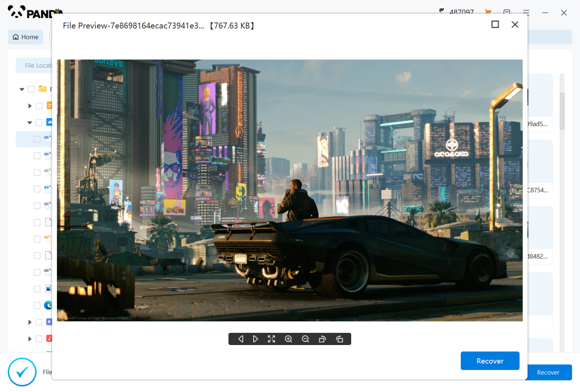Zoom out of the preview image
This screenshot has width=580, height=392.
coord(305,339)
